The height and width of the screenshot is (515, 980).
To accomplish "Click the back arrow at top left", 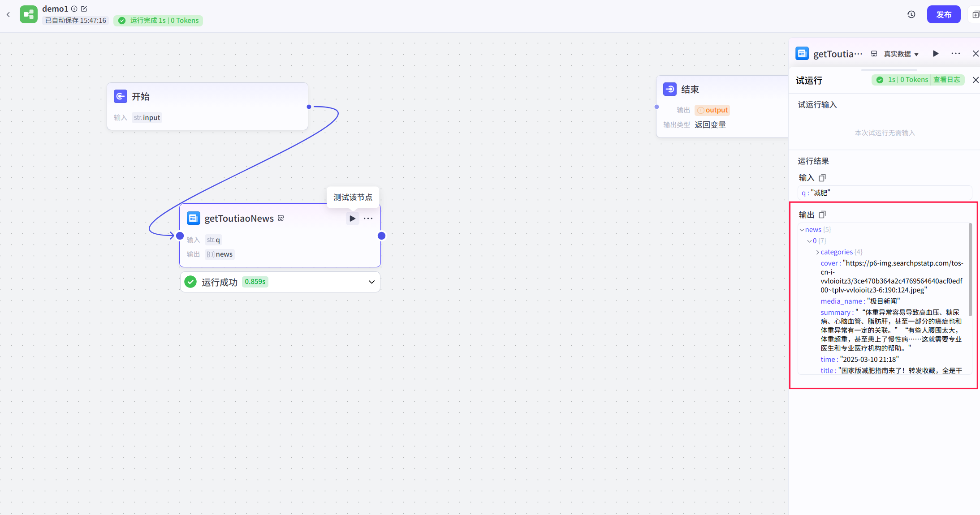I will (8, 15).
